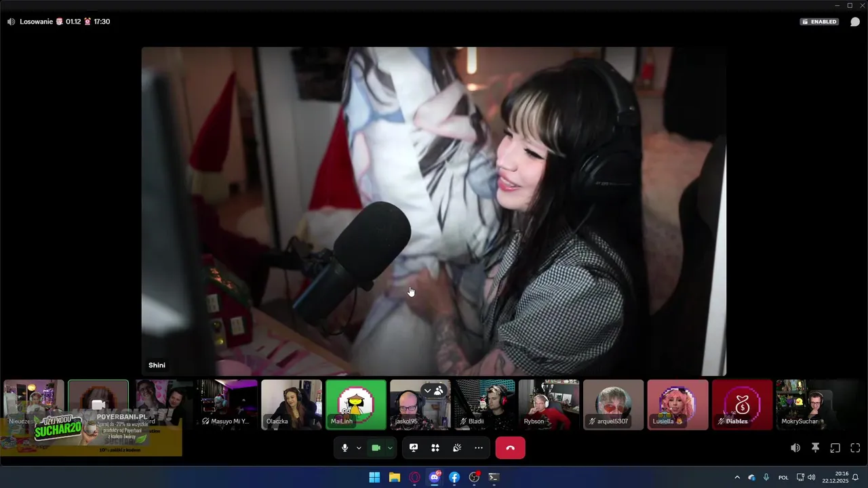This screenshot has height=488, width=868.
Task: Open Opera browser from taskbar
Action: [414, 477]
